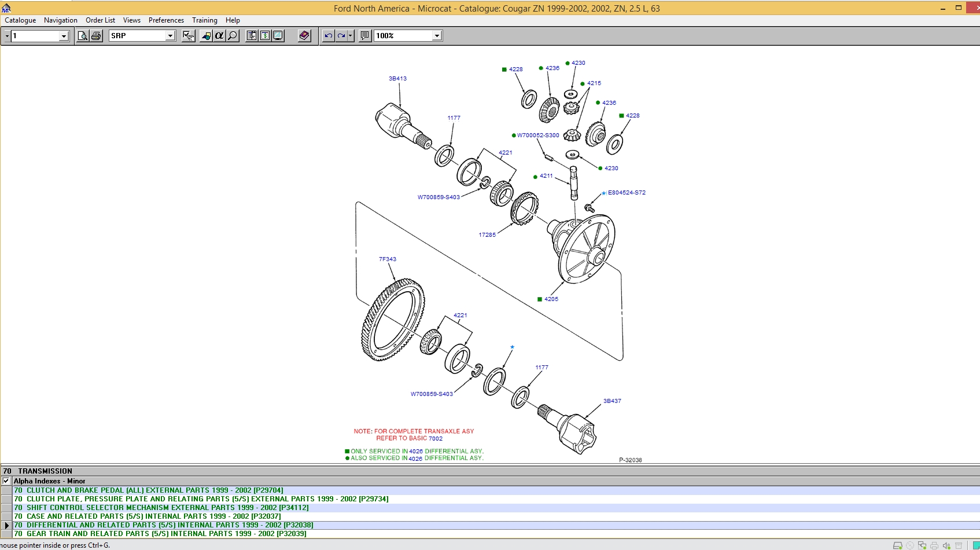Open the redo history dropdown arrow
The height and width of the screenshot is (550, 980).
point(350,36)
